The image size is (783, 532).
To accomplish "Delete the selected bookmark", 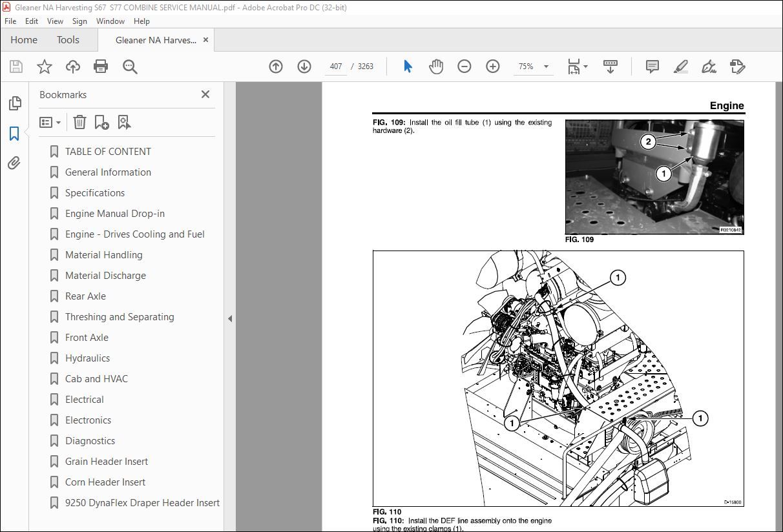I will 79,121.
